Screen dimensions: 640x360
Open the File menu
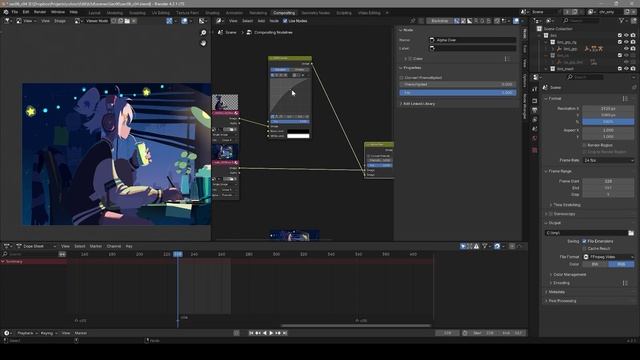[15, 12]
